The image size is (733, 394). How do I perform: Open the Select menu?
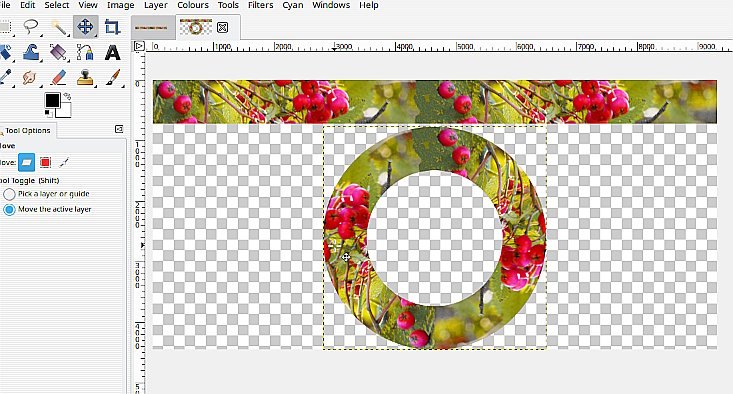coord(57,5)
